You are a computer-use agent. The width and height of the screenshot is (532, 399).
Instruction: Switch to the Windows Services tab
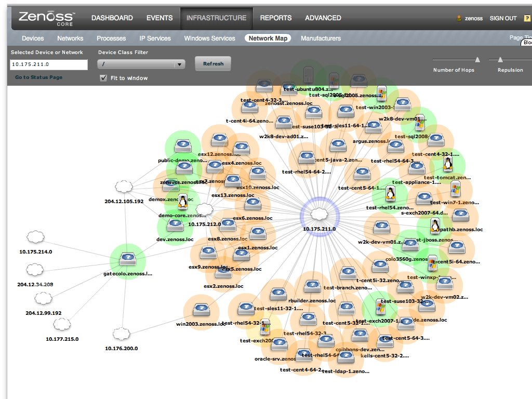(210, 38)
